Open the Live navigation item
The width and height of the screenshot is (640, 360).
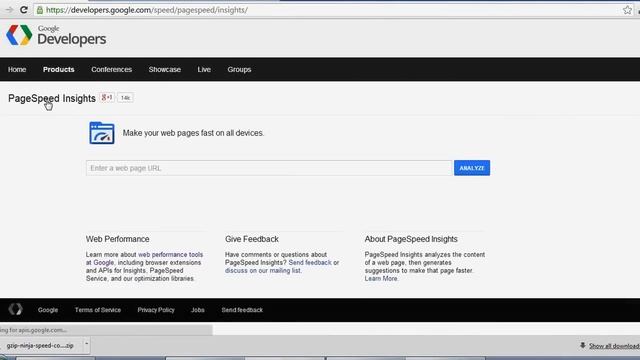tap(204, 69)
